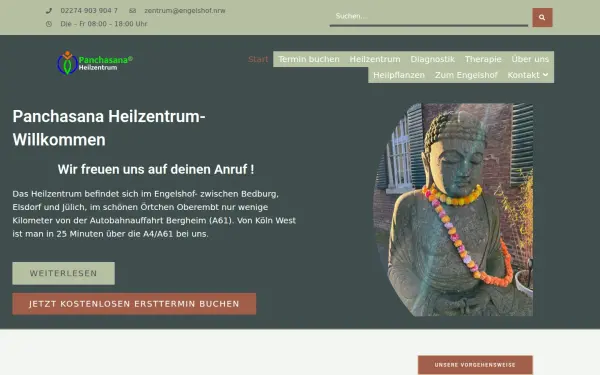Click the text Wir freuen uns auf deinen Anruf !

tap(156, 169)
